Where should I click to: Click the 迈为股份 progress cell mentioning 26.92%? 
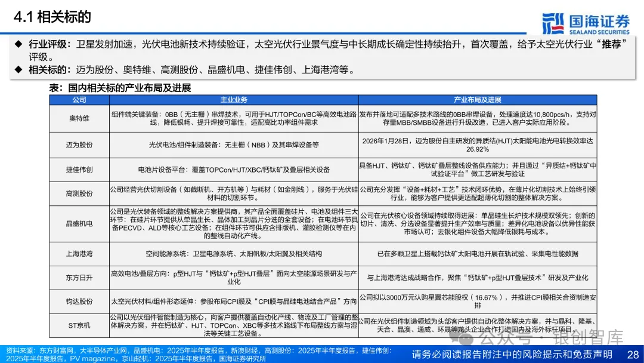478,144
